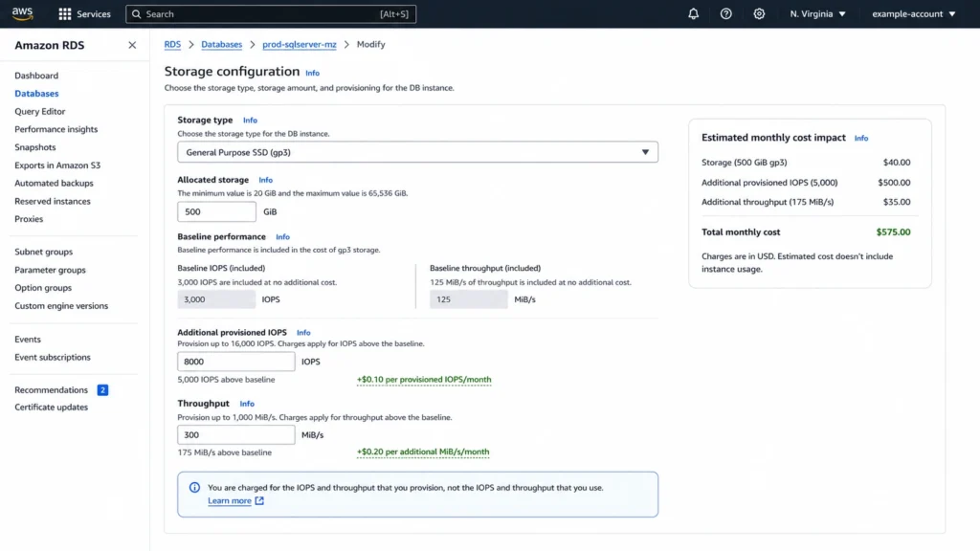The width and height of the screenshot is (980, 551).
Task: Open the N. Virginia region selector
Action: click(x=817, y=13)
